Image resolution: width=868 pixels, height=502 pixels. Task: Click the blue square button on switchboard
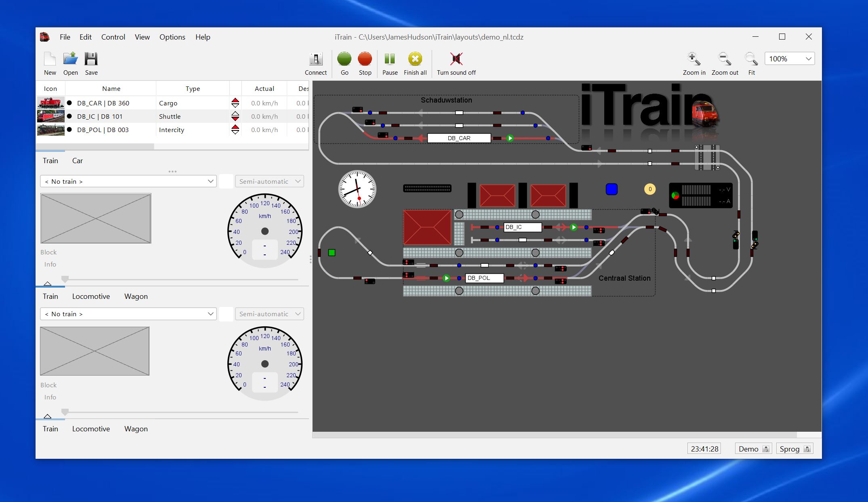point(612,189)
